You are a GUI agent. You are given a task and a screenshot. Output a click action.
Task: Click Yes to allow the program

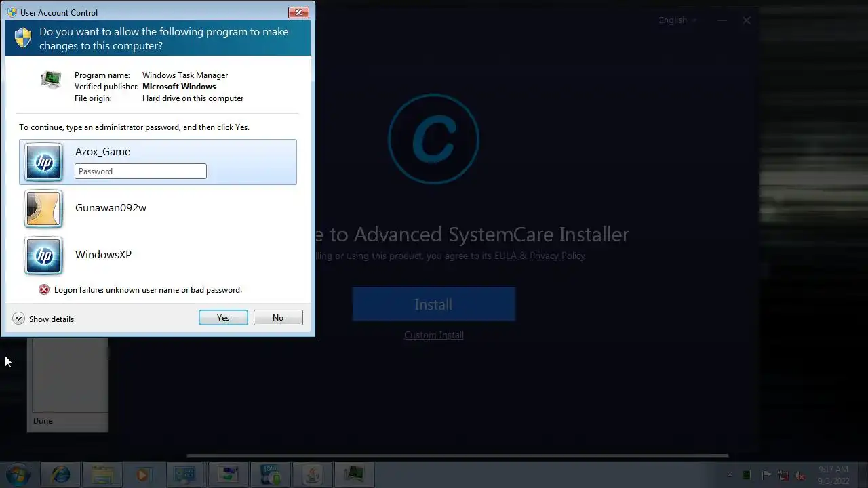[x=223, y=317]
